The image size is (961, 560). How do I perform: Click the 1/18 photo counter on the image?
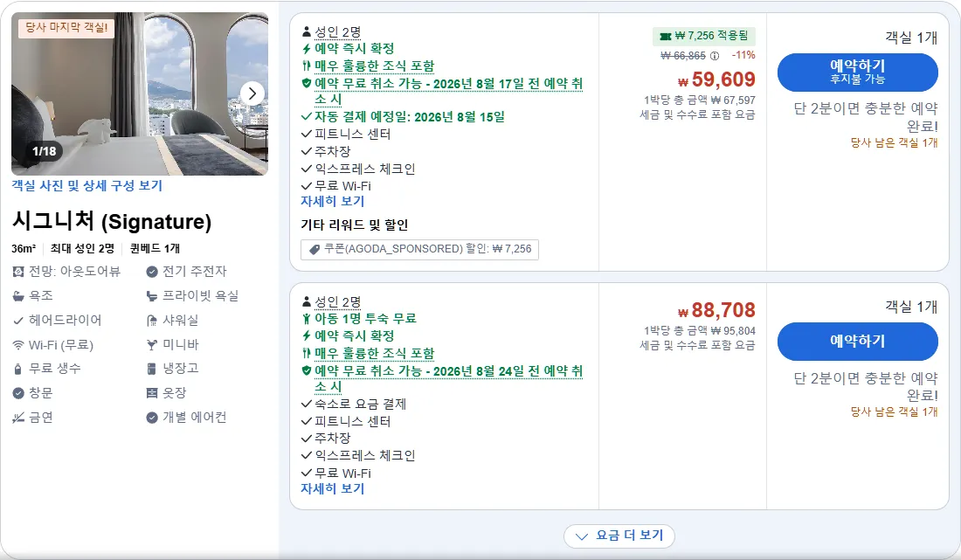[x=45, y=151]
